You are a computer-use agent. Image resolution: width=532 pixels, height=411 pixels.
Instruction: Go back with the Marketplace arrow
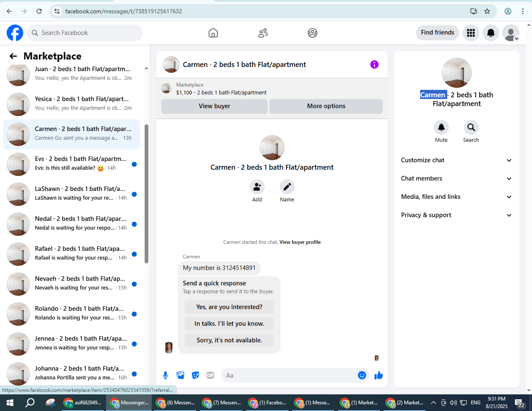(x=13, y=56)
